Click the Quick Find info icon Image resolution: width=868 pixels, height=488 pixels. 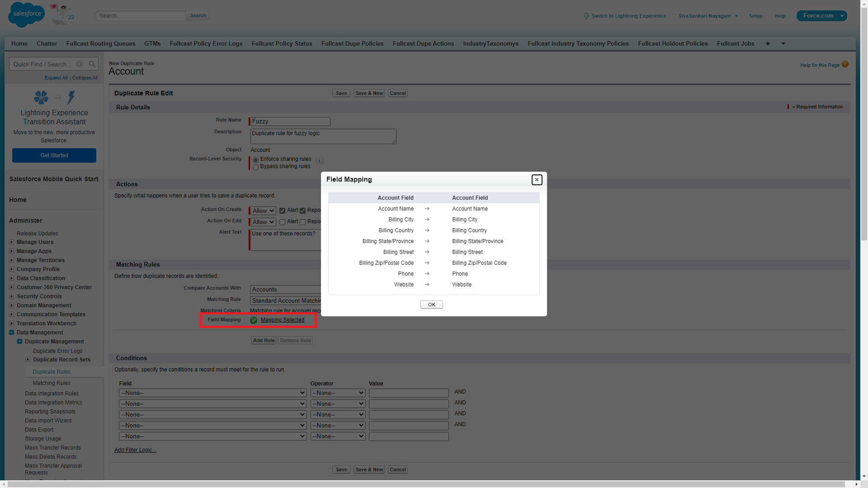80,64
